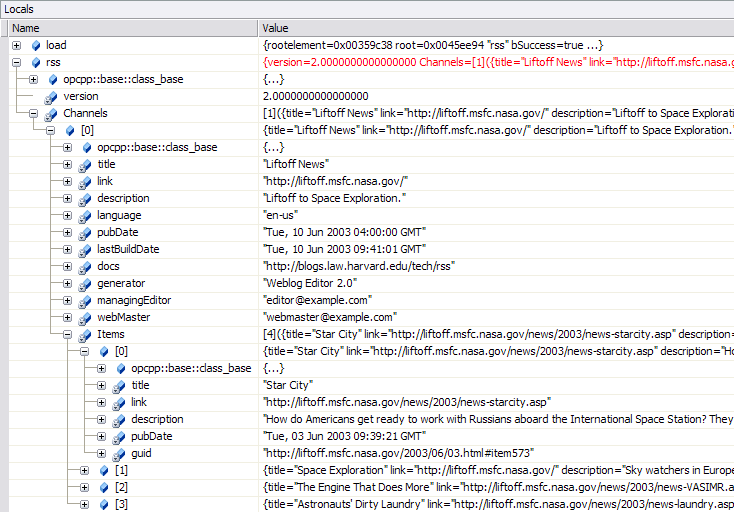Screen dimensions: 734x512
Task: Click the icon next to managingEditor
Action: 85,300
